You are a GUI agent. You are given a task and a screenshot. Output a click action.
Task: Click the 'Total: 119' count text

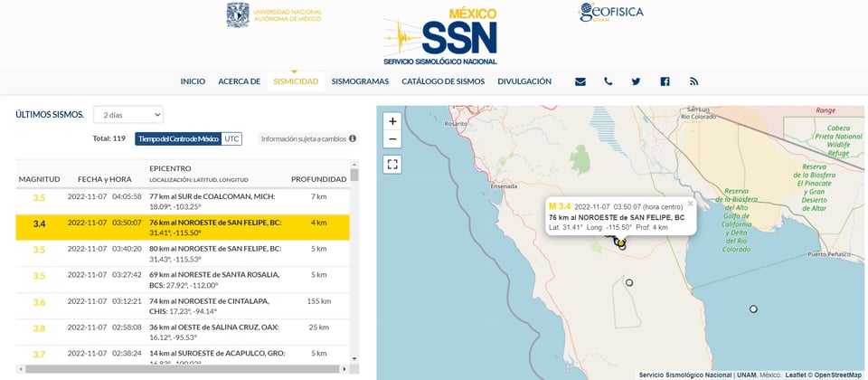109,138
